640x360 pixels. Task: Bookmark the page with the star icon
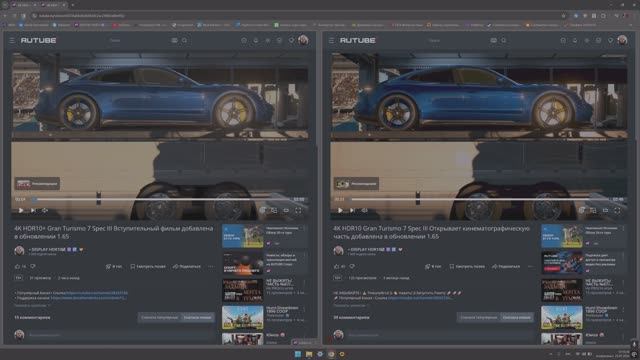(x=564, y=16)
